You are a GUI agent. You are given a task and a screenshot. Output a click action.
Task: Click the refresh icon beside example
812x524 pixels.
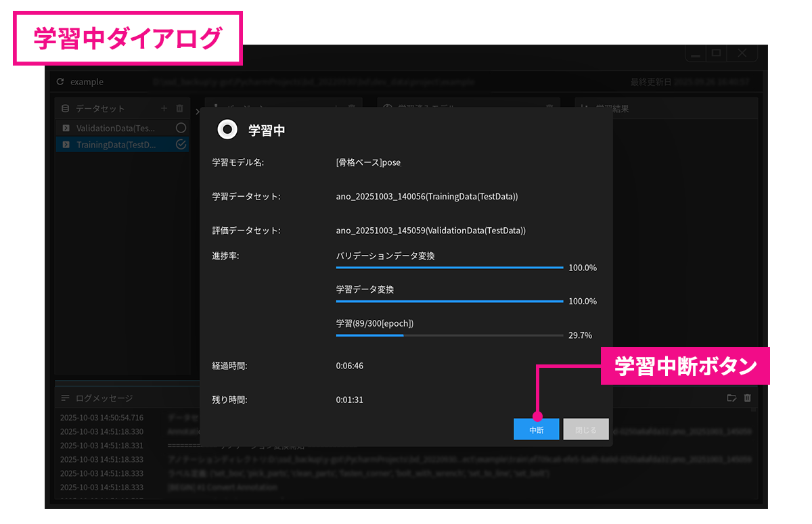61,82
